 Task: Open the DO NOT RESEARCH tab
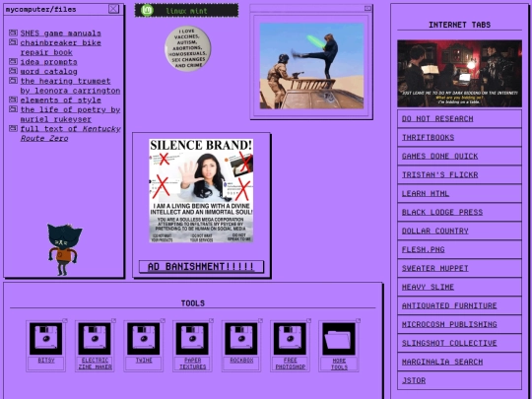[x=459, y=118]
